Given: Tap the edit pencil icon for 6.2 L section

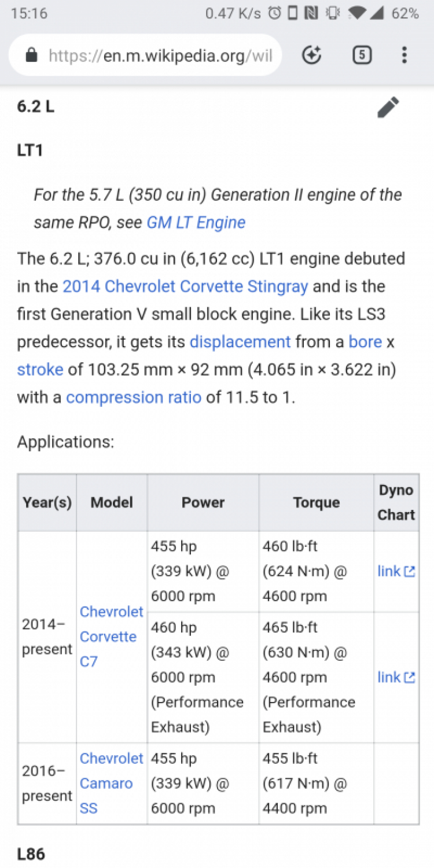Looking at the screenshot, I should point(388,107).
